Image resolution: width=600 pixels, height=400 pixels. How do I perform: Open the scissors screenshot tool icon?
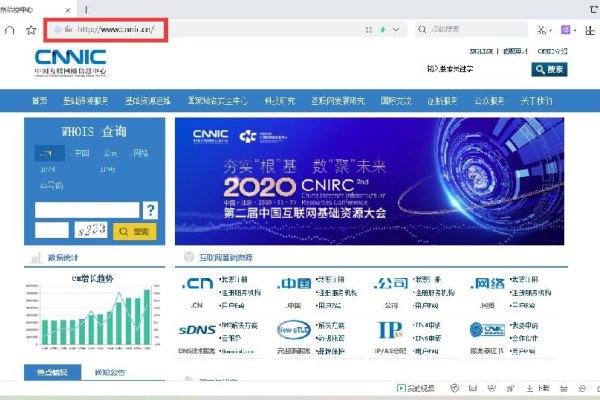pyautogui.click(x=541, y=30)
